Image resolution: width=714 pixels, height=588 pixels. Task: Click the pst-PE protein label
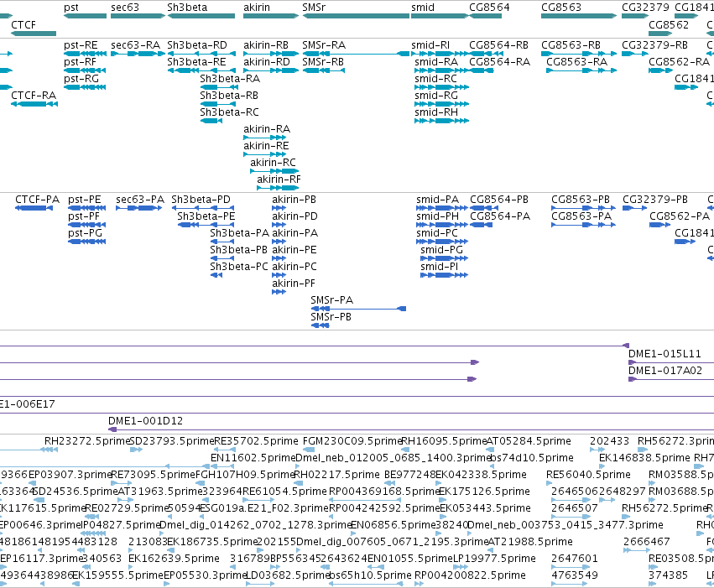point(84,200)
